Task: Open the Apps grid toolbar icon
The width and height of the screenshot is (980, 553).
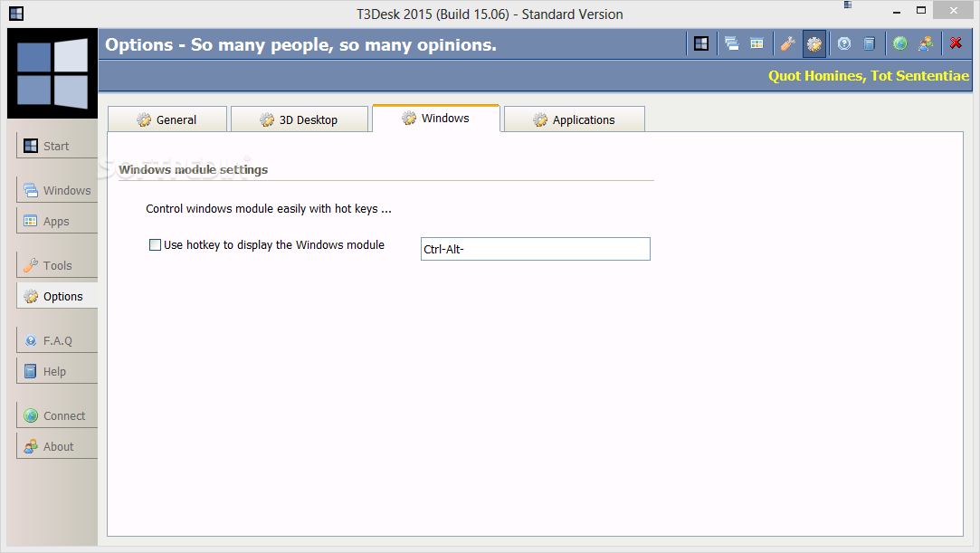Action: click(756, 43)
